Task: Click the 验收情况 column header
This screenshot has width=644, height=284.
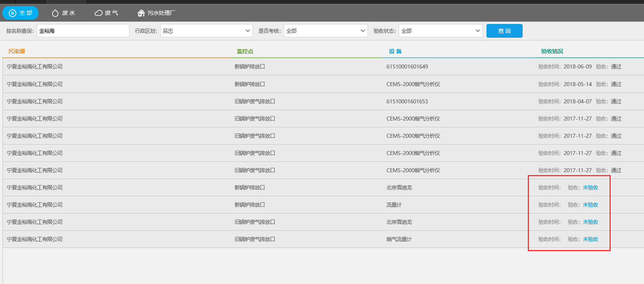Action: point(552,51)
